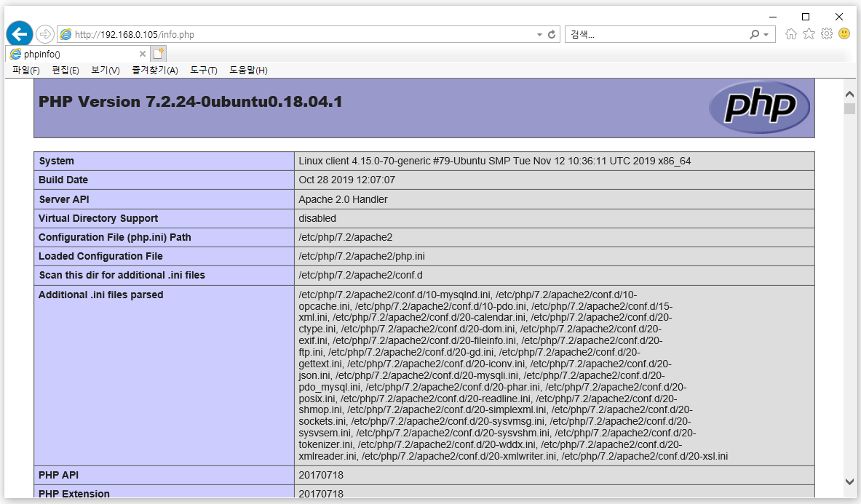861x504 pixels.
Task: Maximize the browser window
Action: pos(806,17)
